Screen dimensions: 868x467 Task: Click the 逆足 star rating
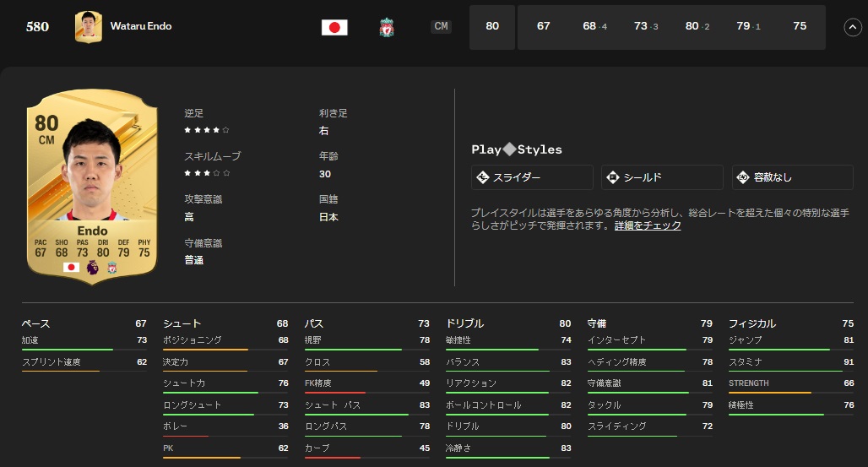point(207,130)
